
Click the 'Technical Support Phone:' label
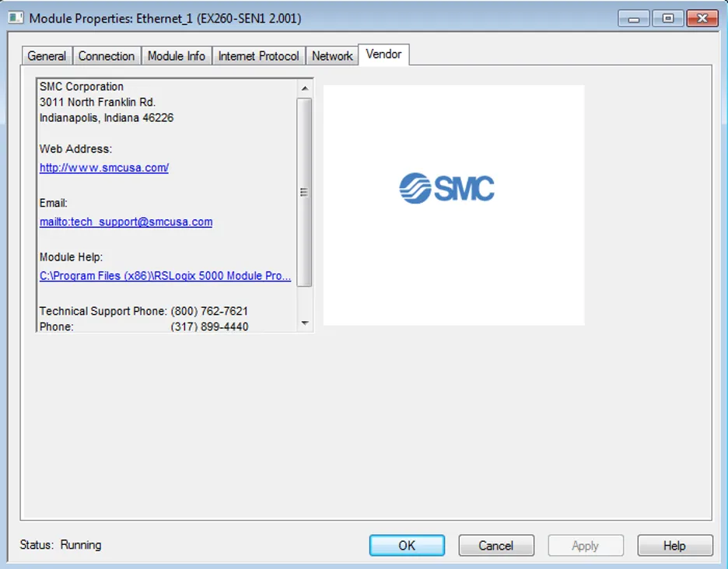click(x=103, y=311)
